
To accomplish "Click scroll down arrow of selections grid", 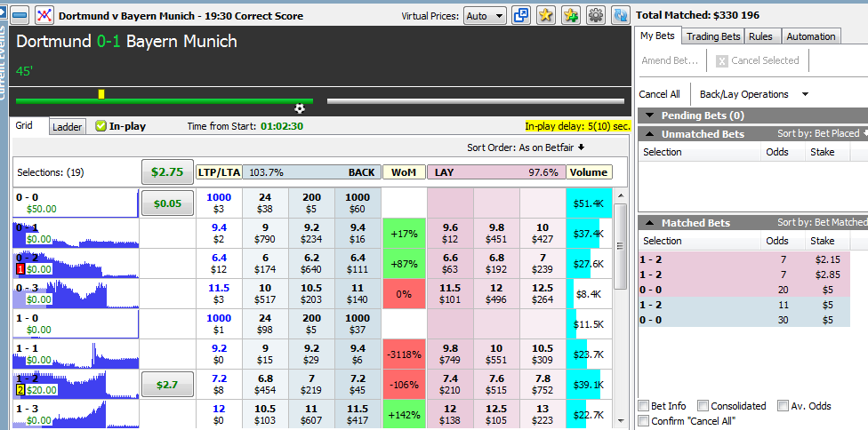I will pyautogui.click(x=621, y=421).
